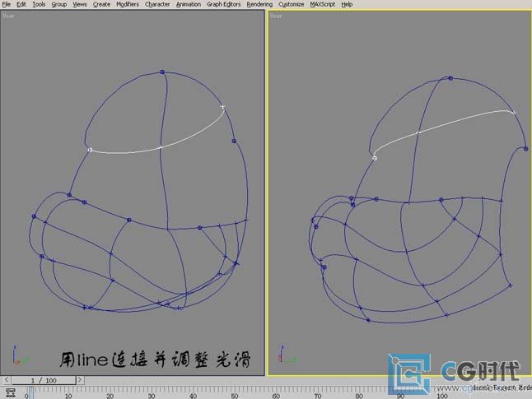
Task: Open the Tools menu
Action: click(39, 4)
